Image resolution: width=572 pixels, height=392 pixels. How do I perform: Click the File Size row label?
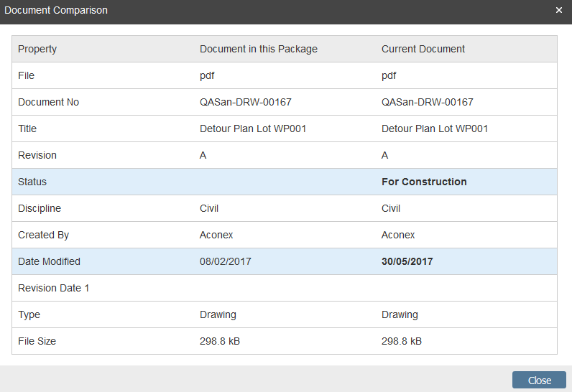(x=37, y=341)
